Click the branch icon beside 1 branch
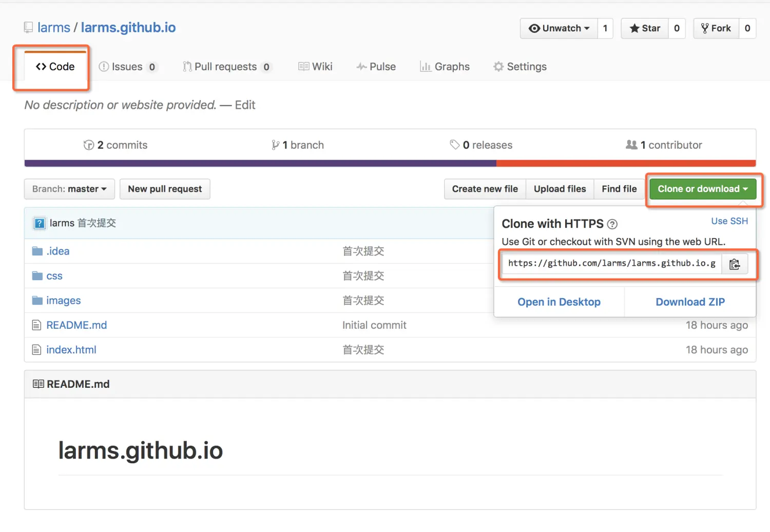The height and width of the screenshot is (532, 770). coord(276,145)
